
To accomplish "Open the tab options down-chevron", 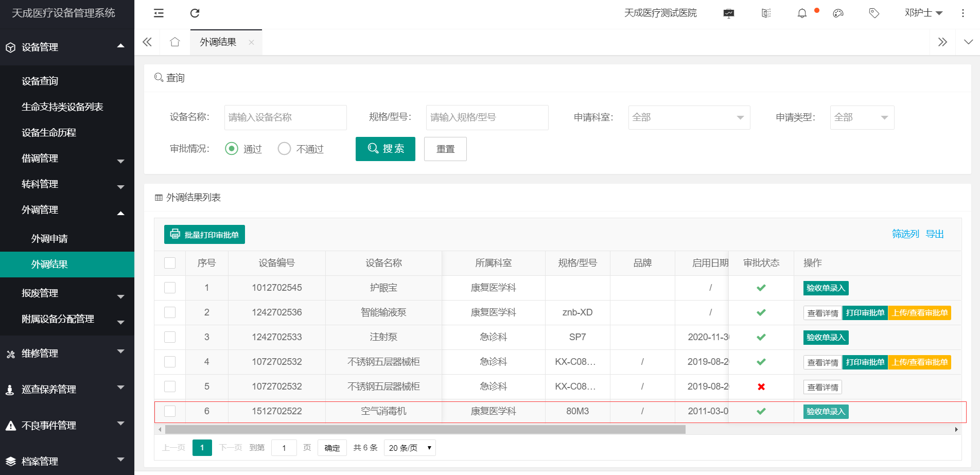I will [x=968, y=42].
